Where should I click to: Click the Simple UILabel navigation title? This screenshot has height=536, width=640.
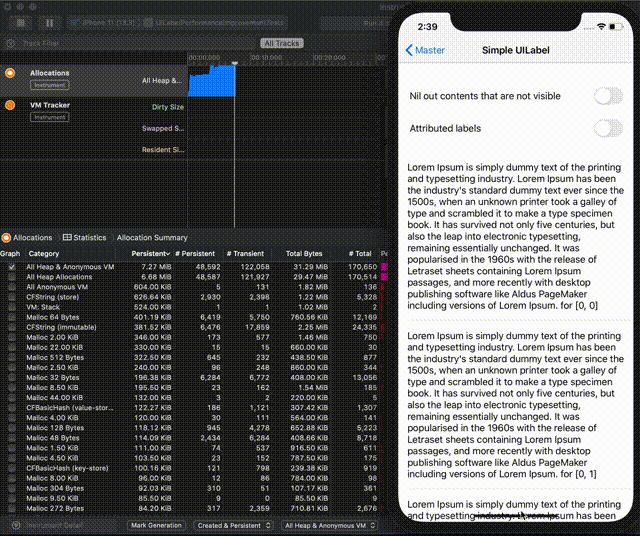[x=516, y=50]
